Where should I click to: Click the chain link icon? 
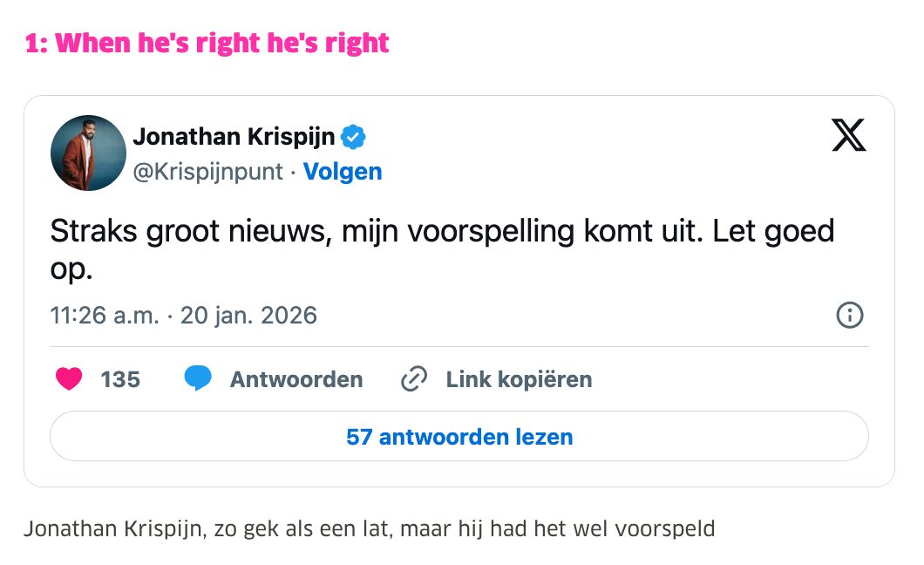point(413,379)
